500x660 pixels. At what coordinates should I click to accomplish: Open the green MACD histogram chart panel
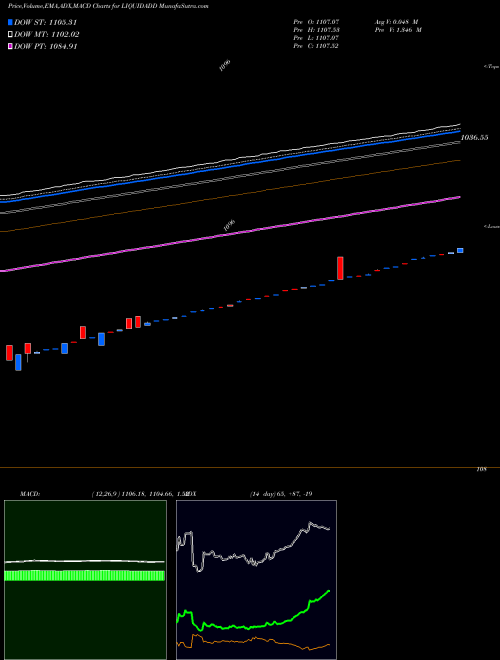click(x=85, y=580)
